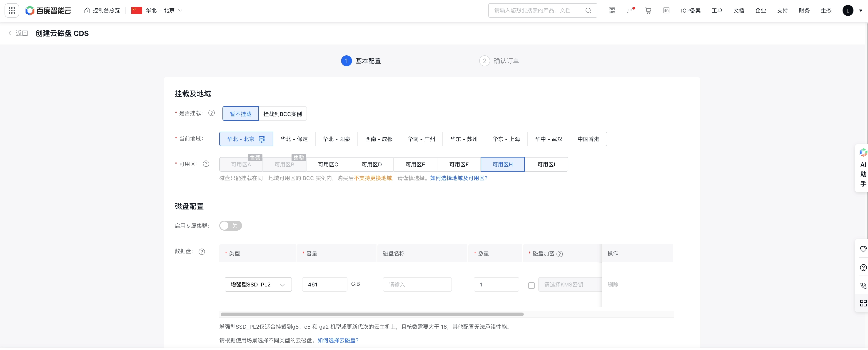This screenshot has height=350, width=868.
Task: Switch language with the En icon
Action: point(666,10)
